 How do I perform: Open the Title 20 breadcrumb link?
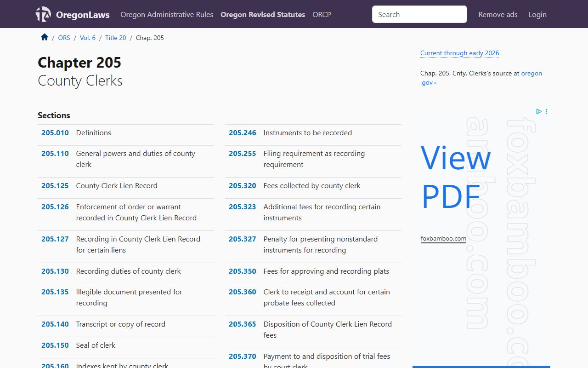coord(116,38)
